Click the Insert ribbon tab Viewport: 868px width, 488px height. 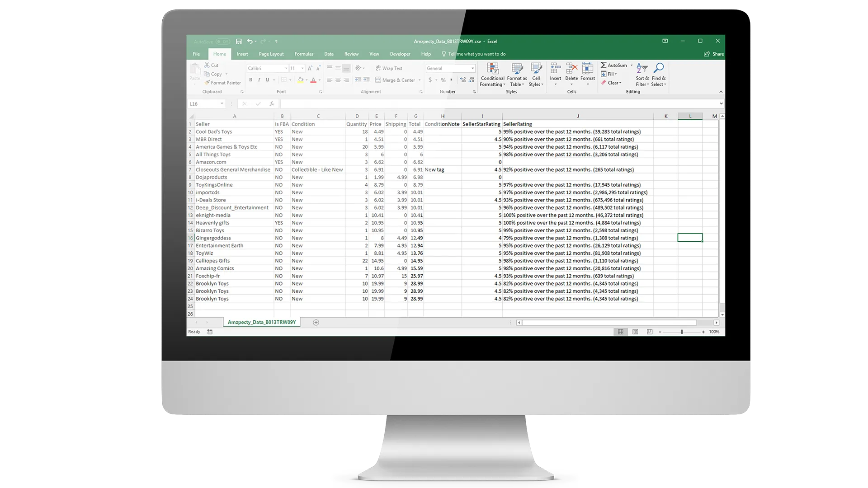tap(242, 54)
